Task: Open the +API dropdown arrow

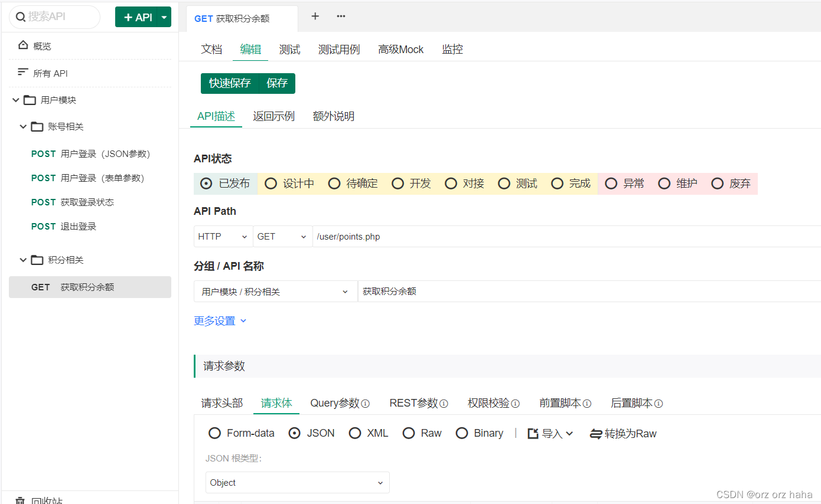Action: tap(164, 17)
